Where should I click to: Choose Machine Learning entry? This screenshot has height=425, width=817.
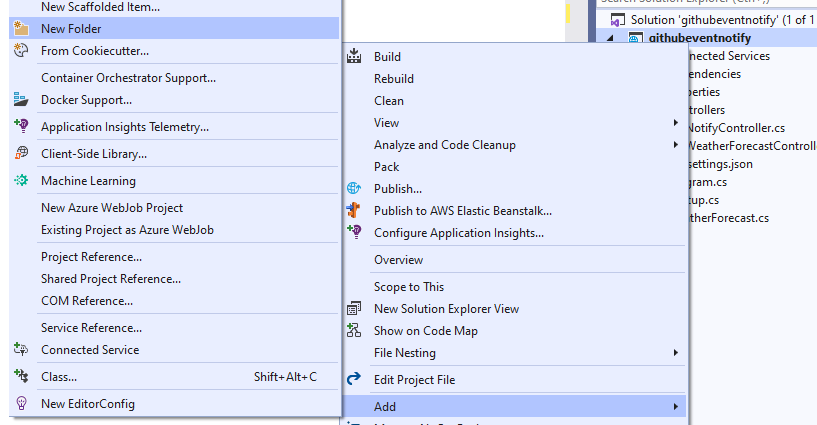click(174, 181)
